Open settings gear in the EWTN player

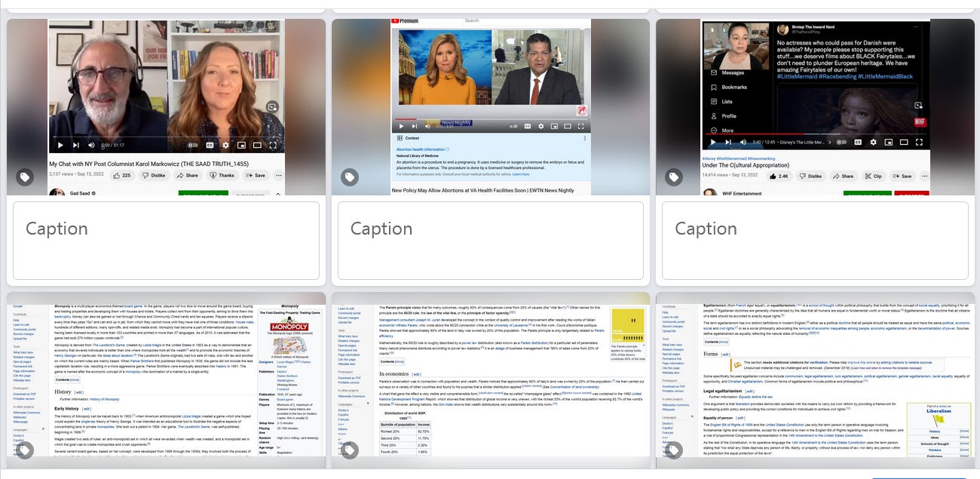[x=541, y=126]
